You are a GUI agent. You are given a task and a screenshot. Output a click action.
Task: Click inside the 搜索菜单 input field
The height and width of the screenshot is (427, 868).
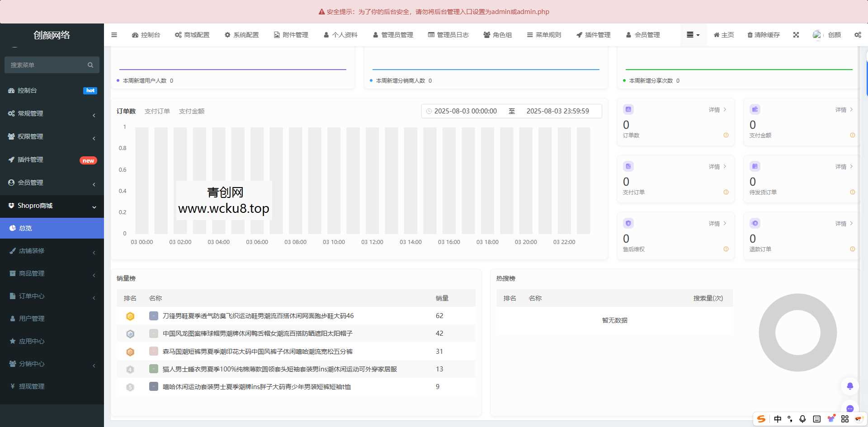coord(45,65)
